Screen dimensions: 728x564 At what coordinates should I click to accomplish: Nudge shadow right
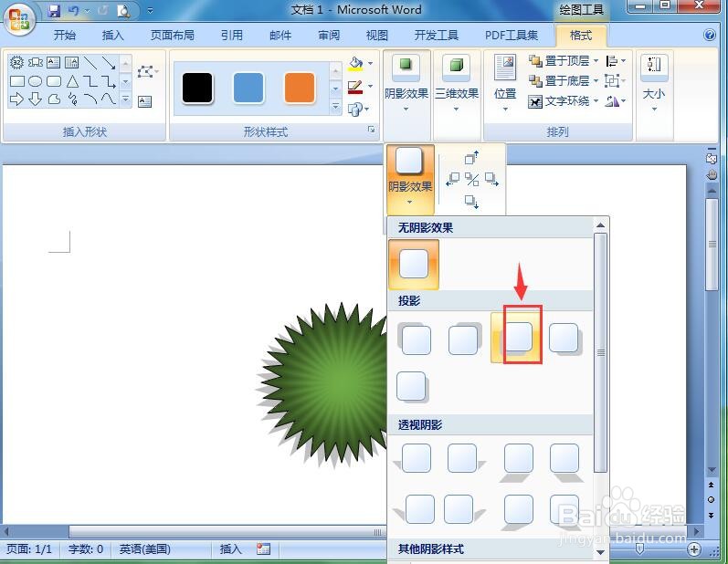(x=491, y=179)
